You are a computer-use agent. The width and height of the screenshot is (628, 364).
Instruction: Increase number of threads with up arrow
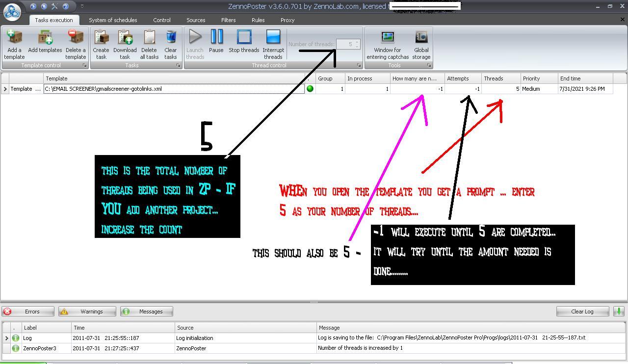pos(357,42)
